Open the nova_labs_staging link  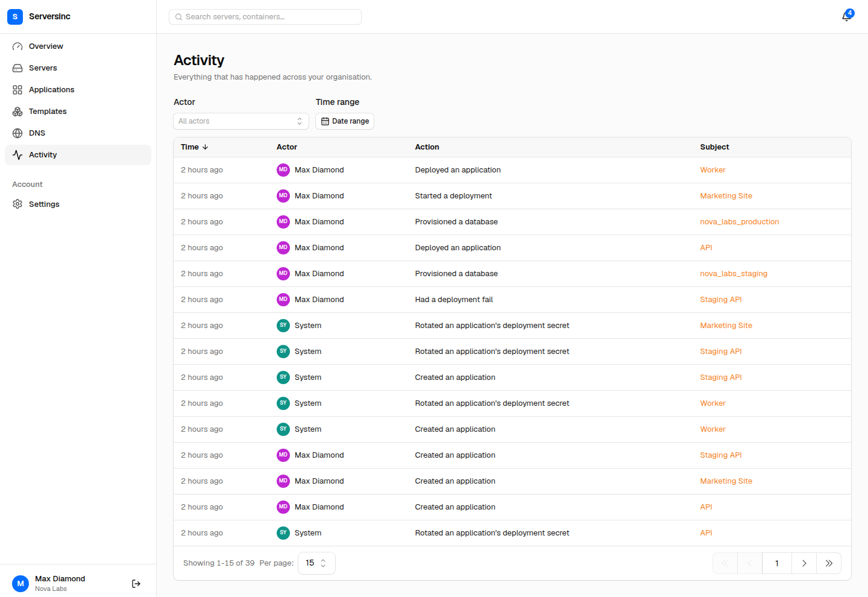click(x=734, y=274)
